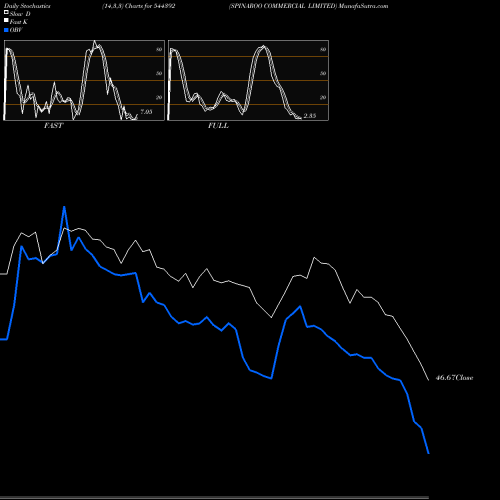Click the 'OBV' legend label
This screenshot has height=500, width=500.
(x=16, y=30)
